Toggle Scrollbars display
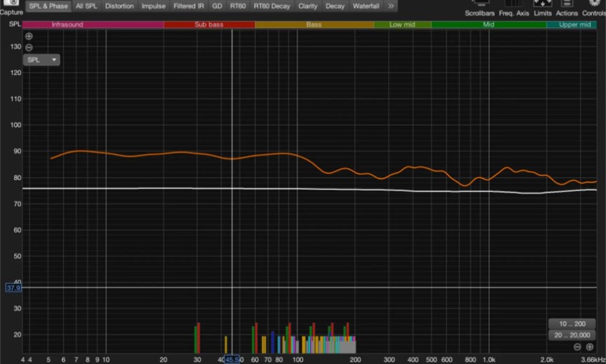The height and width of the screenshot is (364, 606). pos(480,9)
